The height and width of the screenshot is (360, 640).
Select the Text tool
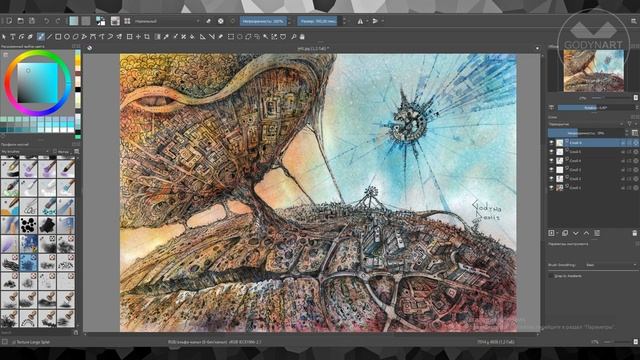pyautogui.click(x=13, y=37)
